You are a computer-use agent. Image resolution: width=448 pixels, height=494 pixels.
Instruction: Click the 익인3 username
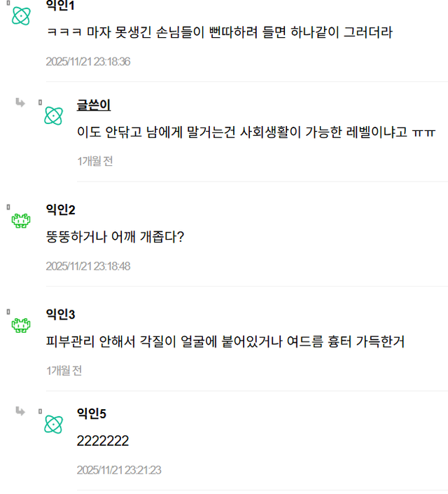(x=60, y=314)
